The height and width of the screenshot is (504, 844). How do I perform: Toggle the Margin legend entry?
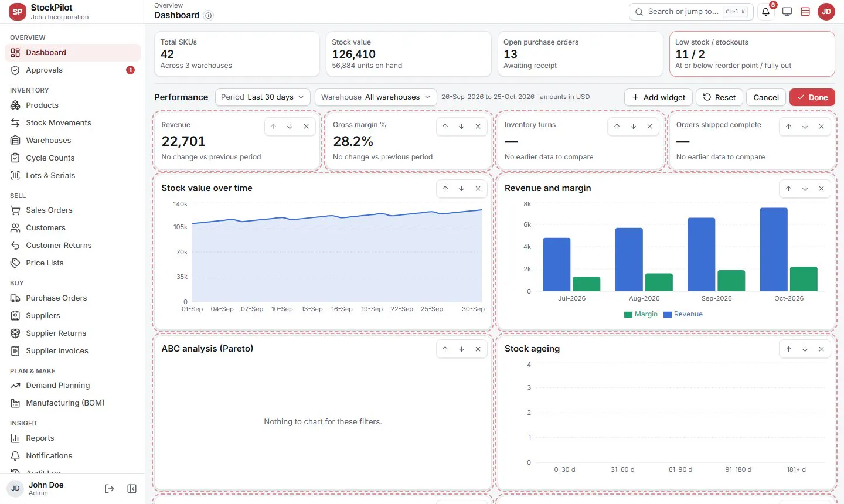(641, 315)
